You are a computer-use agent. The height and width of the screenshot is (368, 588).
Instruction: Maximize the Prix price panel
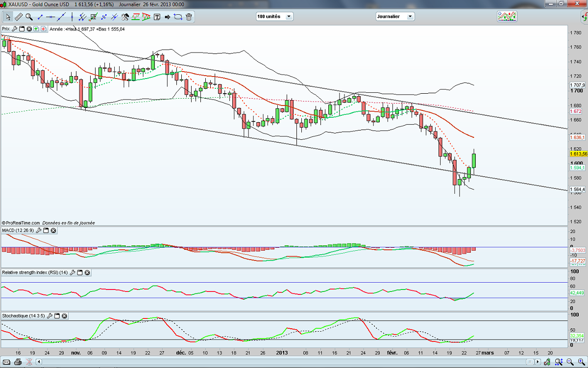click(22, 29)
